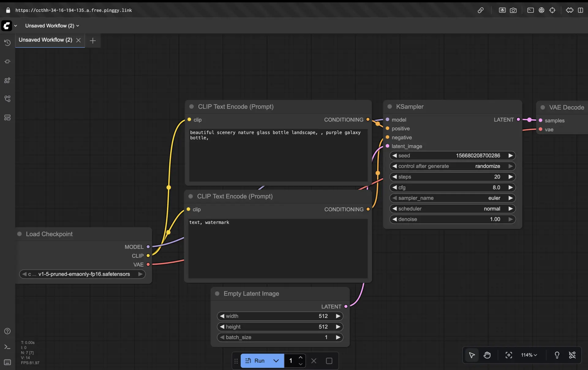588x370 pixels.
Task: Click inside the positive prompt text field
Action: pyautogui.click(x=277, y=155)
